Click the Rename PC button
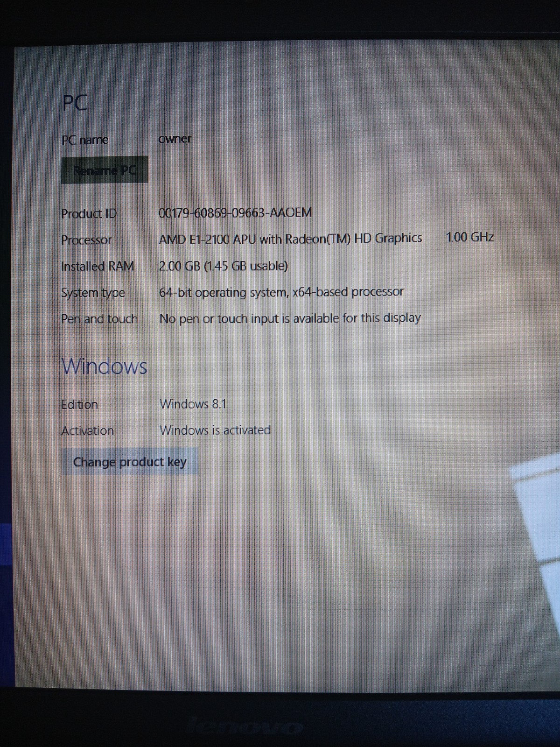This screenshot has width=560, height=747. pos(105,169)
